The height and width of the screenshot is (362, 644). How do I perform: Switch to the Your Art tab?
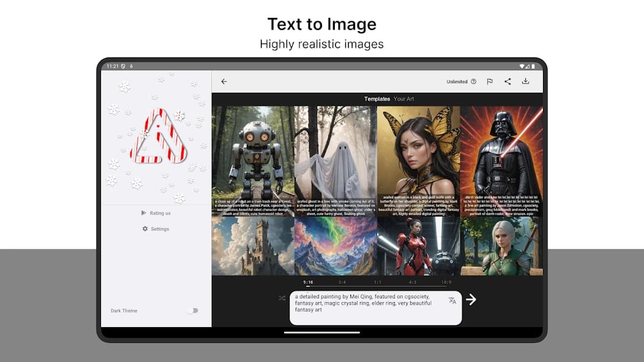tap(404, 99)
